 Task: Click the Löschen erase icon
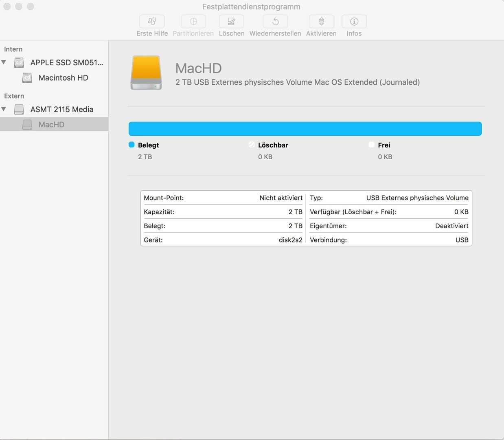[x=231, y=22]
